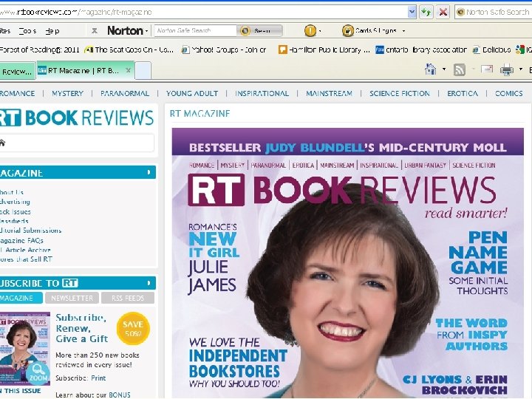Viewport: 532px width, 399px height.
Task: Close the Norton toolbar with the X
Action: click(x=95, y=31)
